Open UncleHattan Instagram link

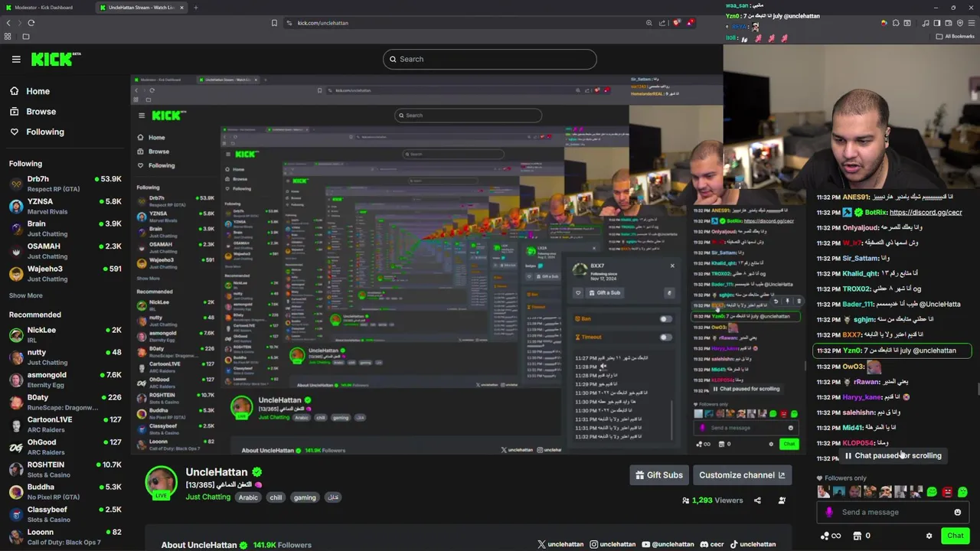pyautogui.click(x=612, y=545)
